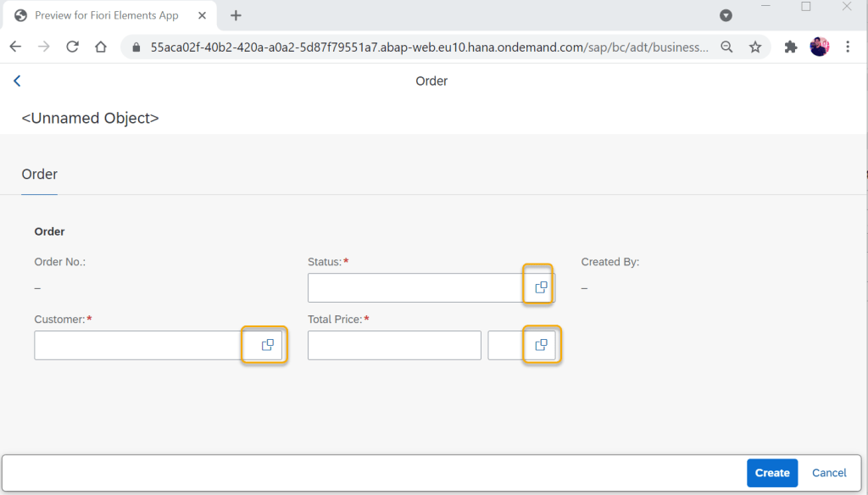Go back using the Fiori back arrow
Image resolution: width=868 pixels, height=495 pixels.
pyautogui.click(x=17, y=81)
